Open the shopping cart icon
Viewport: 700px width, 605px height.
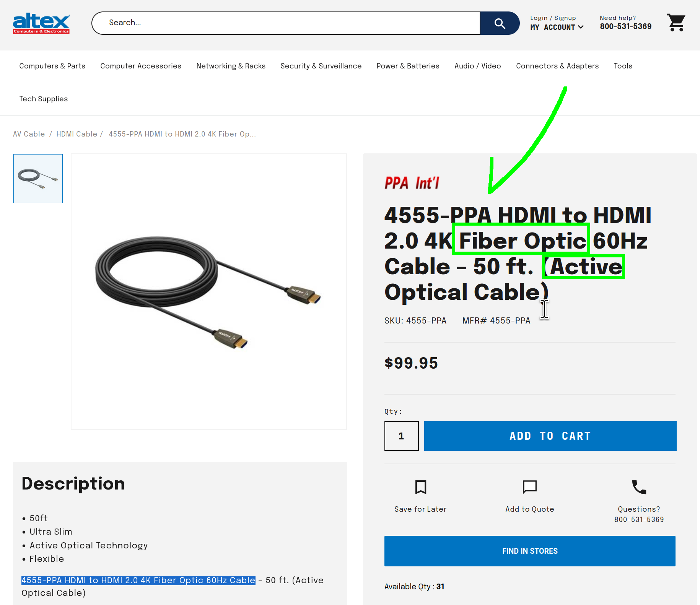point(676,23)
